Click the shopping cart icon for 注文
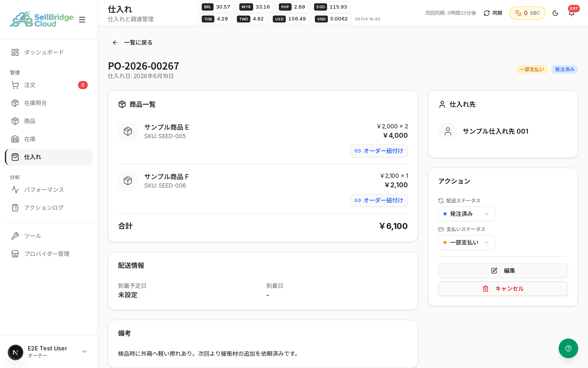The width and height of the screenshot is (588, 368). pos(15,85)
